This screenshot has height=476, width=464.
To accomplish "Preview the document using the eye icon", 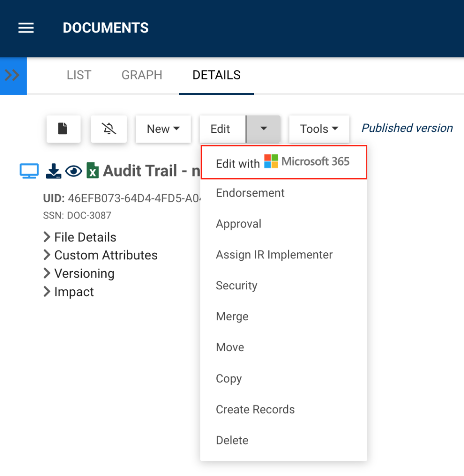I will pyautogui.click(x=74, y=170).
